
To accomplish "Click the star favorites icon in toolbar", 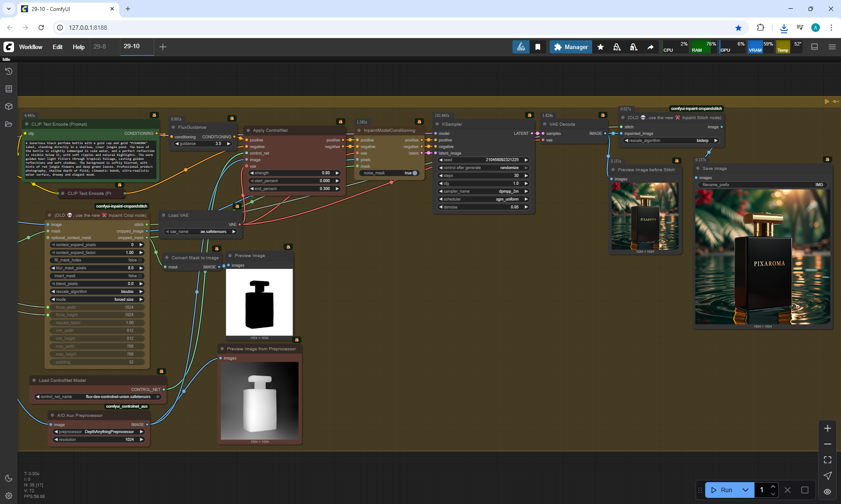I will [601, 47].
